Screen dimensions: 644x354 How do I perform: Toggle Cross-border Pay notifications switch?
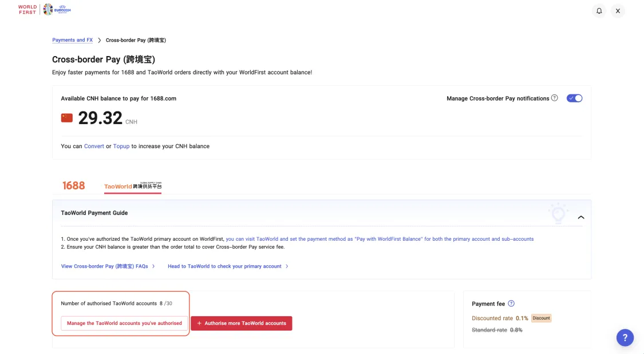point(574,98)
